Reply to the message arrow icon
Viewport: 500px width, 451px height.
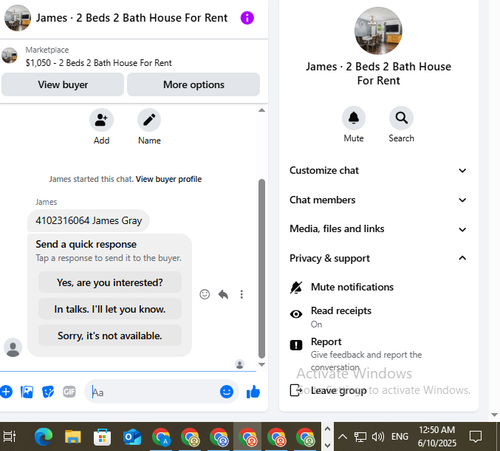(223, 294)
